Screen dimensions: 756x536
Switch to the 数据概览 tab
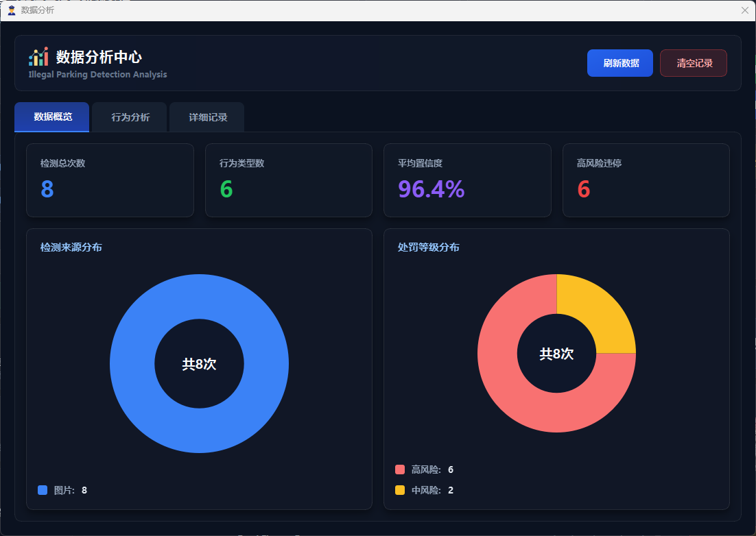coord(52,117)
